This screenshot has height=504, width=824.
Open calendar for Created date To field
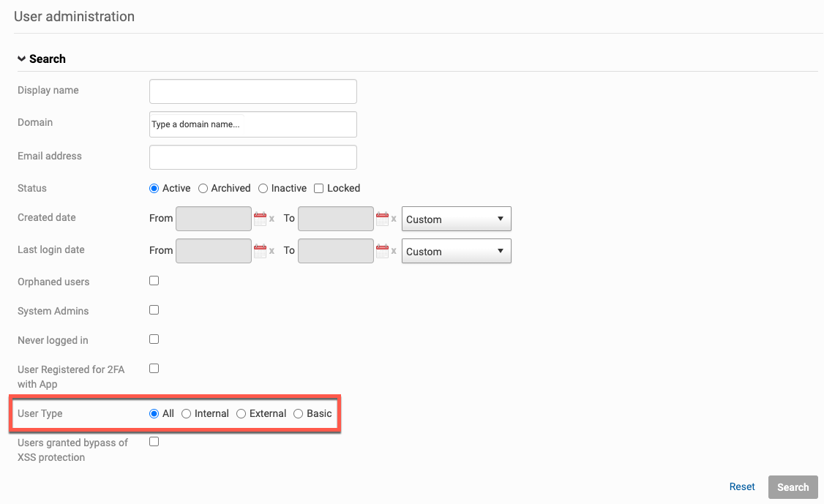pos(382,219)
